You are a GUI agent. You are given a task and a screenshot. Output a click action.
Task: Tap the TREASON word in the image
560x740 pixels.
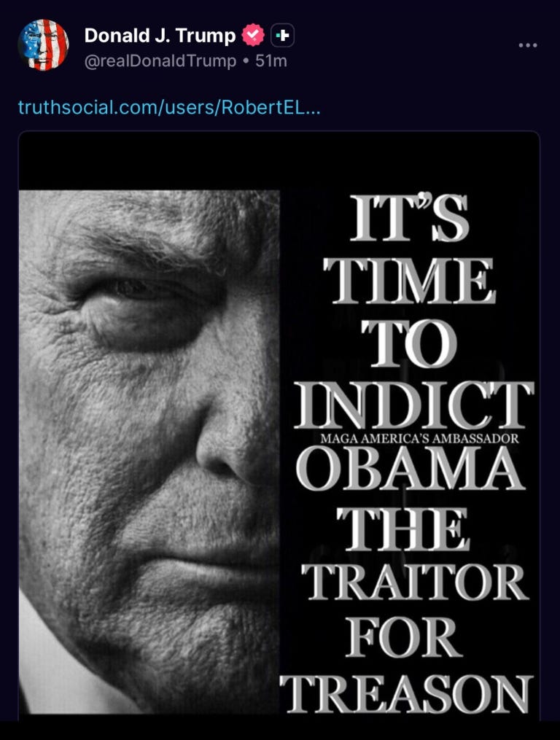pyautogui.click(x=406, y=694)
